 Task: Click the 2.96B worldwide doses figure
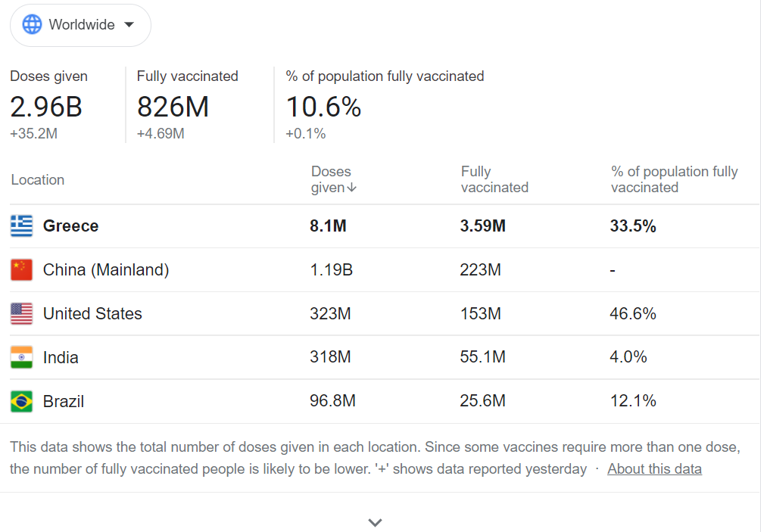pyautogui.click(x=46, y=107)
